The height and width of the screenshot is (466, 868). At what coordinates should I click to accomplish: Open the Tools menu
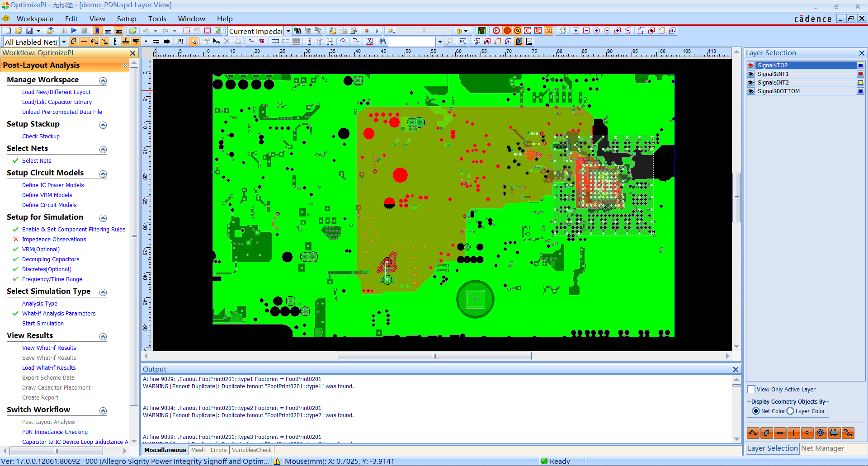pos(157,19)
